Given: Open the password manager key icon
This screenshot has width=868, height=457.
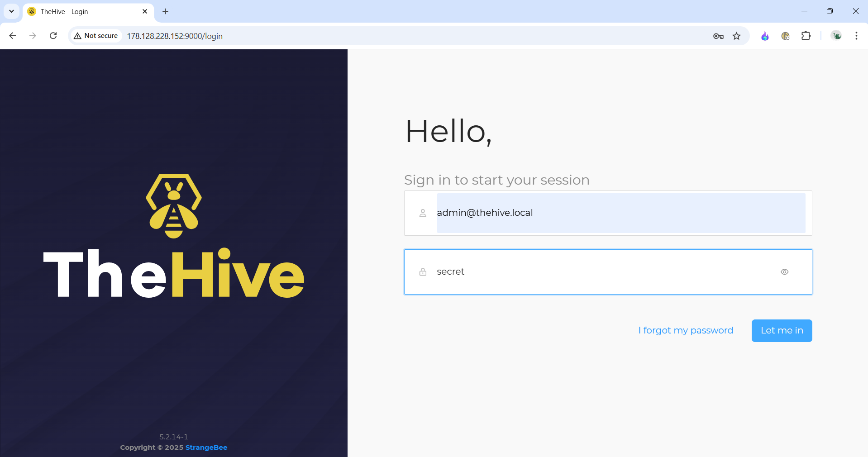Looking at the screenshot, I should point(718,36).
